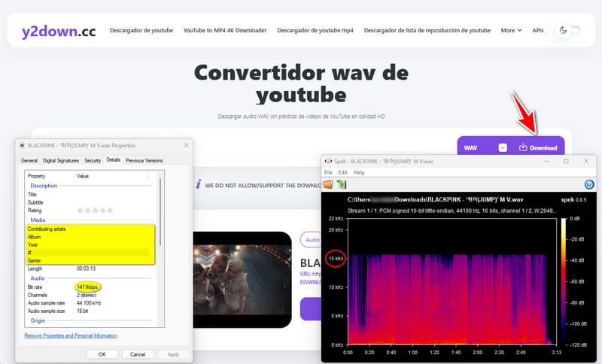Click the Audio pill tab on webpage
Screen dimensions: 602x364
click(x=312, y=240)
